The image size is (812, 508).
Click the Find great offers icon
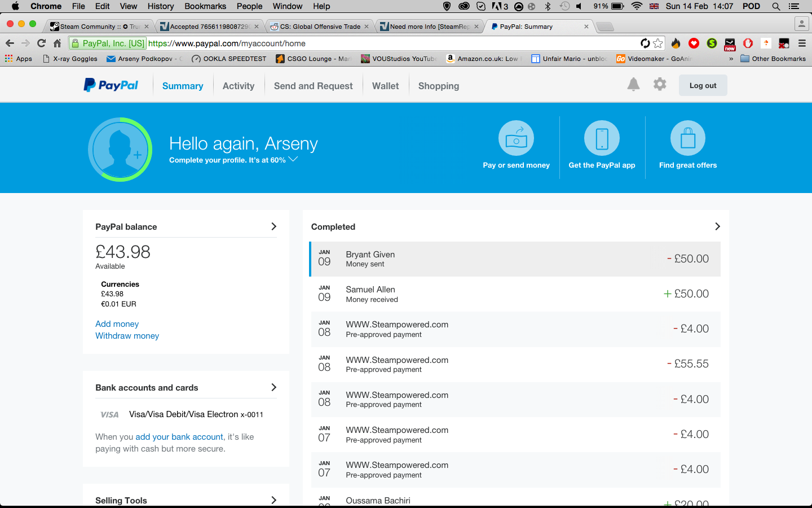(x=687, y=138)
